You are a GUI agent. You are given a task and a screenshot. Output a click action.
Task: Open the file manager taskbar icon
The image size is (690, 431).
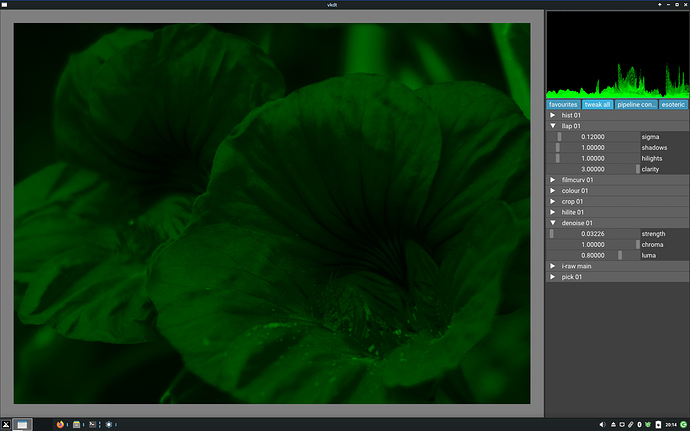(77, 424)
